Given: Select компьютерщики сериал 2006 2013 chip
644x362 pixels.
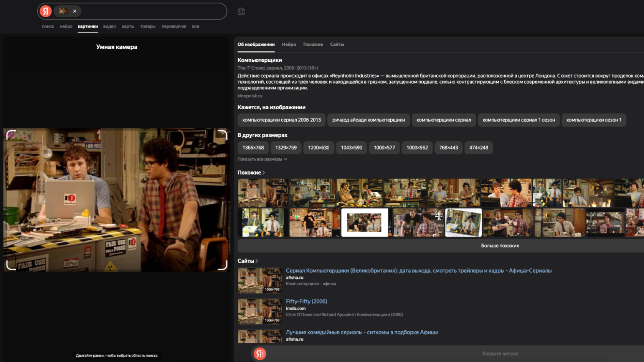Looking at the screenshot, I should 281,120.
